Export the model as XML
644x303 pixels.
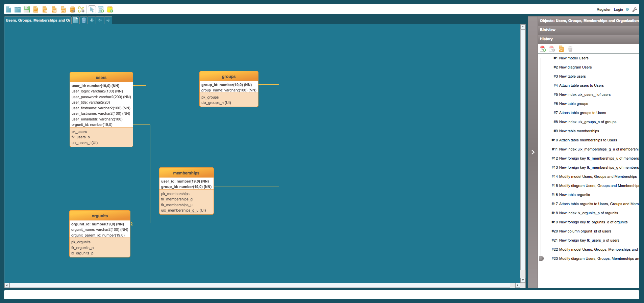coord(36,9)
